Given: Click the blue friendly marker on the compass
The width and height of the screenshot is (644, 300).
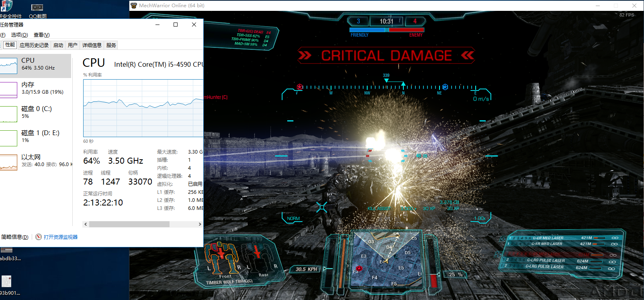Looking at the screenshot, I should pyautogui.click(x=445, y=87).
